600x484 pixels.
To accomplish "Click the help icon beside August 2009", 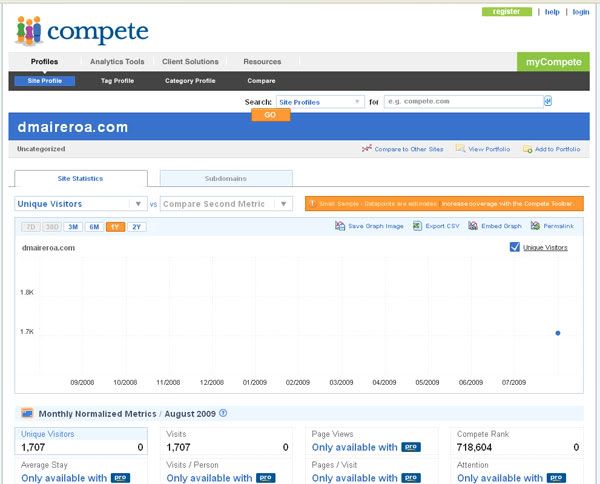I will 223,413.
